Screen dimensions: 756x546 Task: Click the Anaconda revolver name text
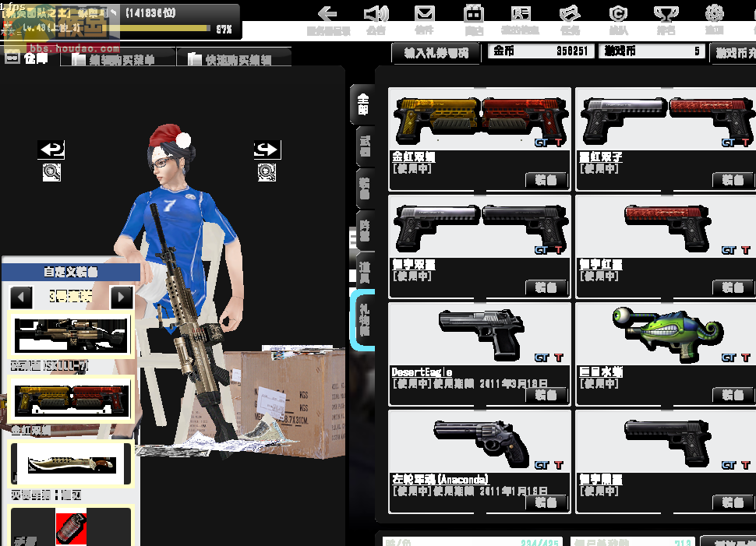tap(440, 480)
